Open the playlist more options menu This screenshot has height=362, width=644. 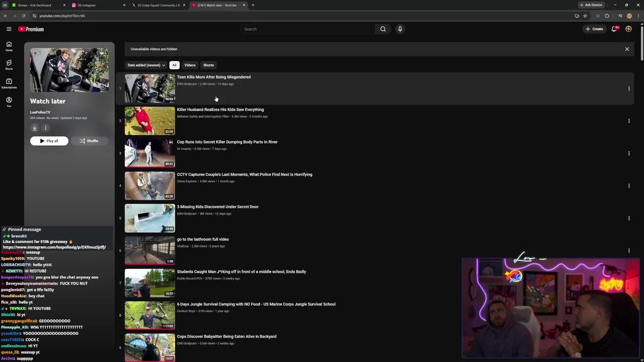[45, 128]
